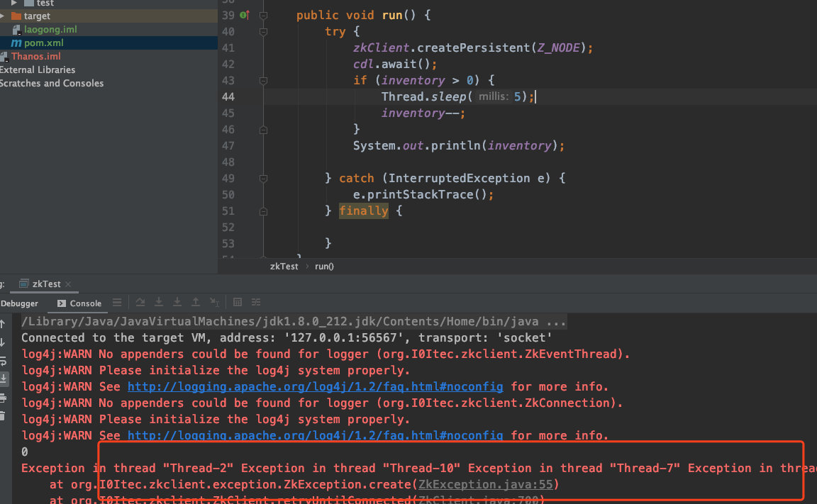The image size is (817, 504).
Task: Select the target folder row
Action: [109, 16]
